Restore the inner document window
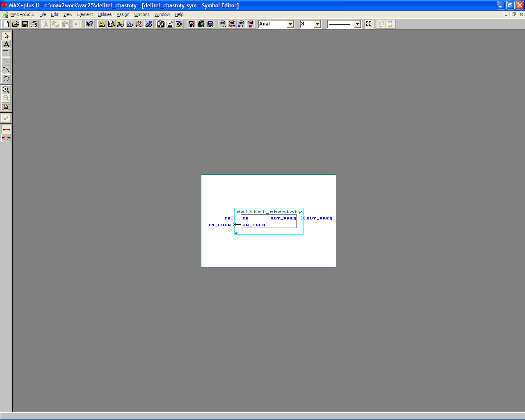The image size is (525, 420). click(x=514, y=14)
